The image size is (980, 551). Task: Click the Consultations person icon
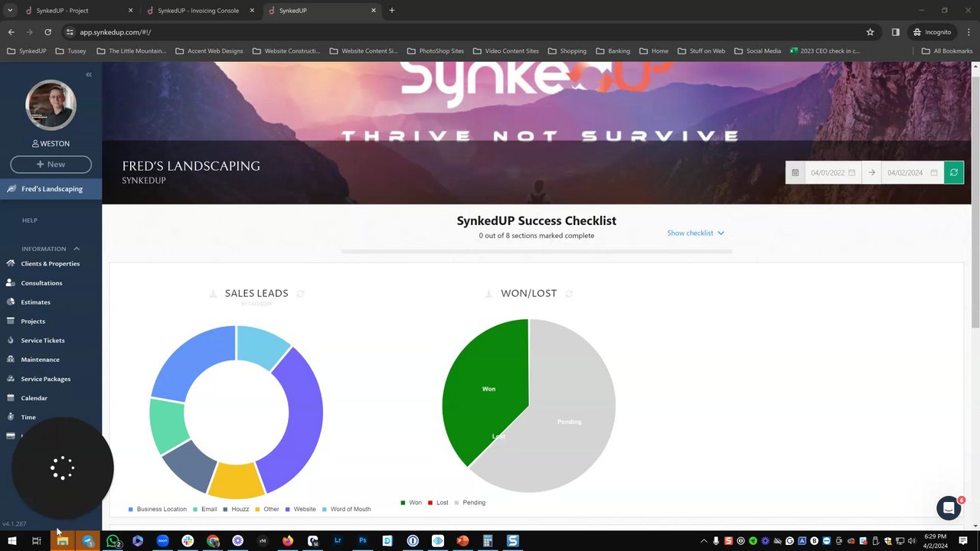coord(11,282)
